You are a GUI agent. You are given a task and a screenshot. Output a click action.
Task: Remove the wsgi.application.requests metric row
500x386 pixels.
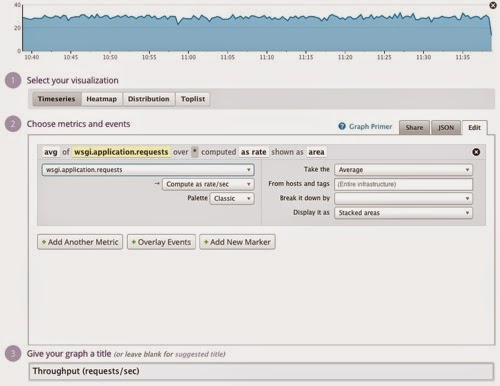point(476,152)
